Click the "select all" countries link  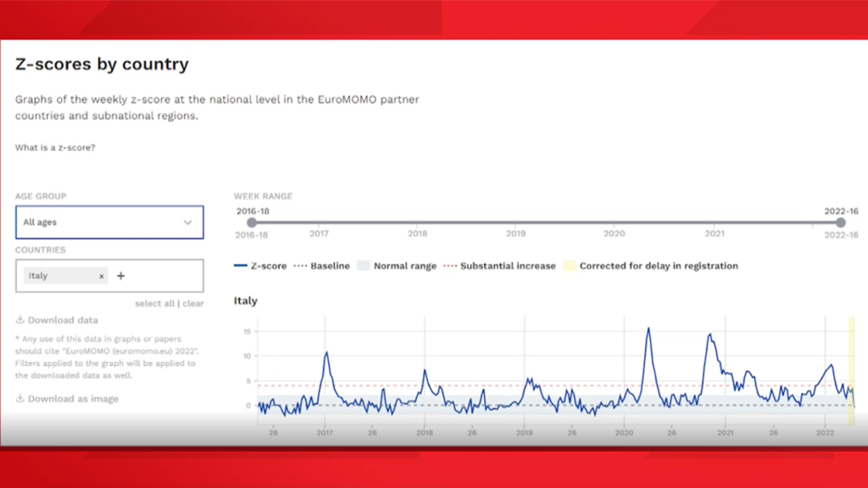coord(155,303)
